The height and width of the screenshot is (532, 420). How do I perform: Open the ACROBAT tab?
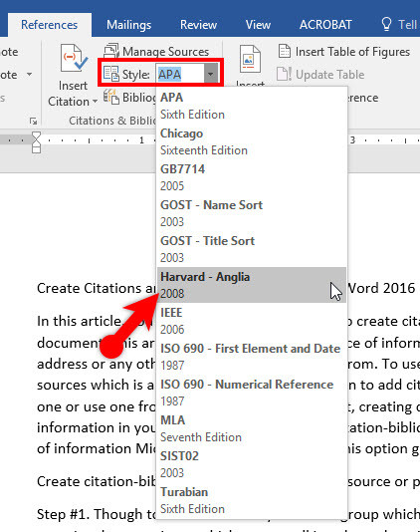pyautogui.click(x=325, y=25)
